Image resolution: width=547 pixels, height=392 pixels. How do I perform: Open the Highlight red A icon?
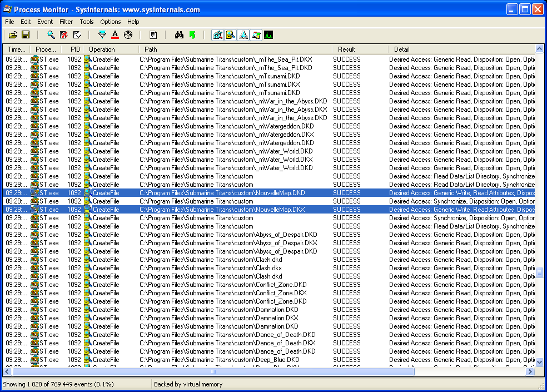coord(115,35)
